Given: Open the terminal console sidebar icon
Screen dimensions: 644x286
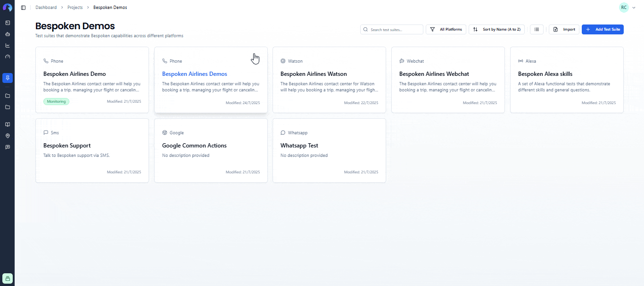Looking at the screenshot, I should [x=8, y=23].
